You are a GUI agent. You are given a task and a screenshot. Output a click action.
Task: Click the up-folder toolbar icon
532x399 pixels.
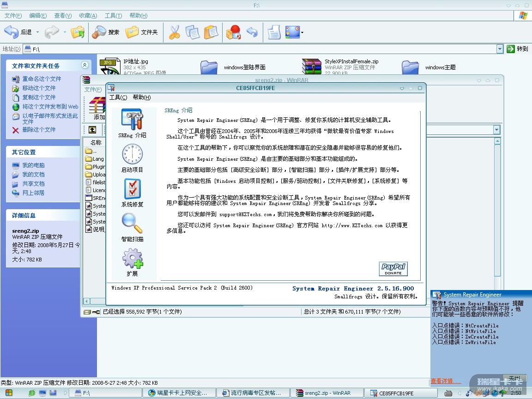click(x=78, y=32)
